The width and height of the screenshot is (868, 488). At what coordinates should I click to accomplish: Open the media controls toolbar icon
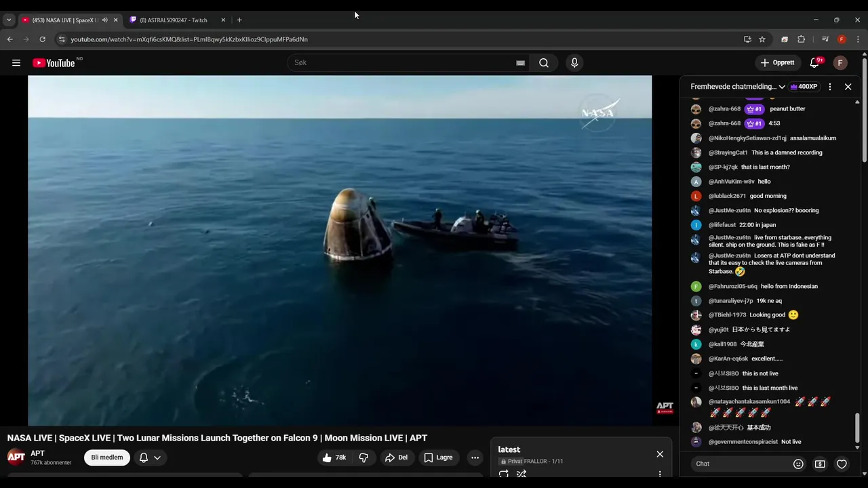(x=825, y=39)
